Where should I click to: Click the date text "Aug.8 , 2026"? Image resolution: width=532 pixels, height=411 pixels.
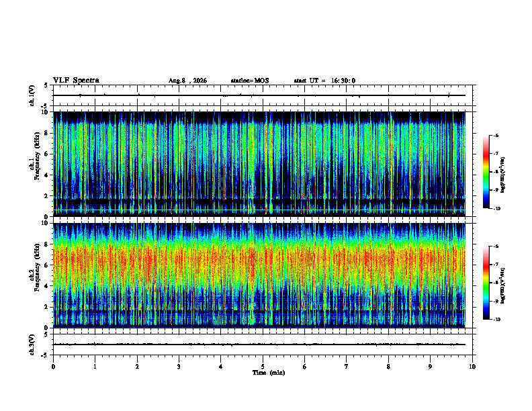(187, 81)
